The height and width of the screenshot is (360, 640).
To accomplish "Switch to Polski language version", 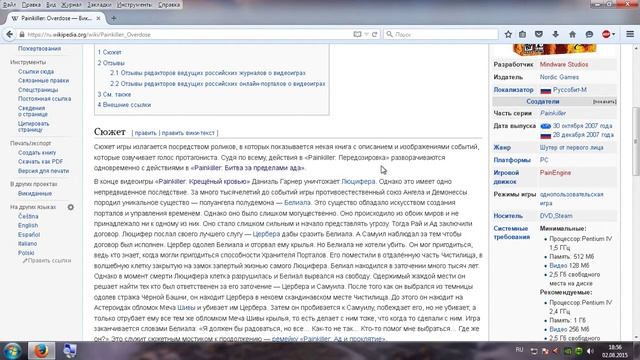I will (x=26, y=253).
